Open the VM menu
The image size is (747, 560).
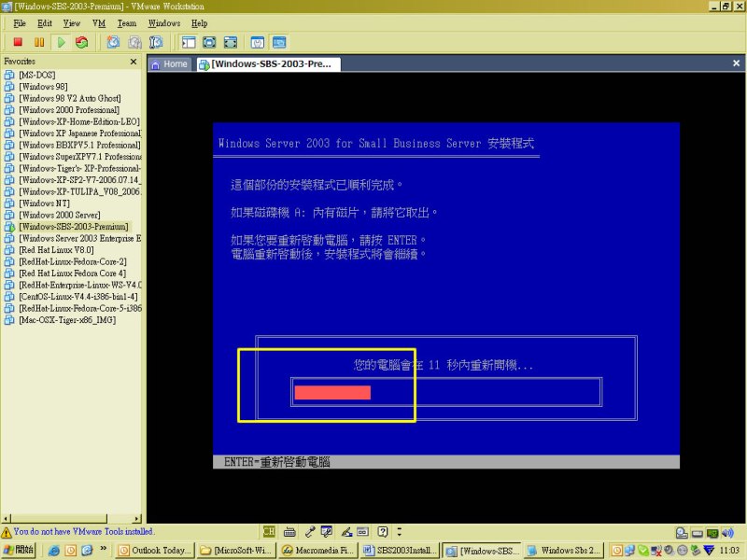[99, 22]
